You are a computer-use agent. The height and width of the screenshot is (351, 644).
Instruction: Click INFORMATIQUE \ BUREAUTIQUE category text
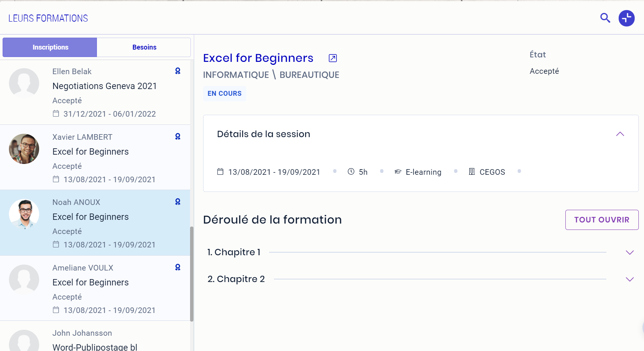(x=271, y=75)
